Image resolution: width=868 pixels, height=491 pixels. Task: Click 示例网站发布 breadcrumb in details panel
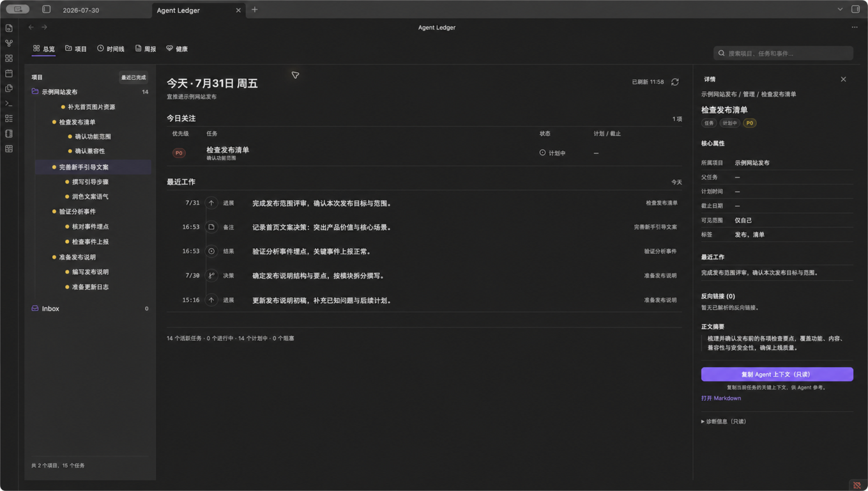coord(719,94)
